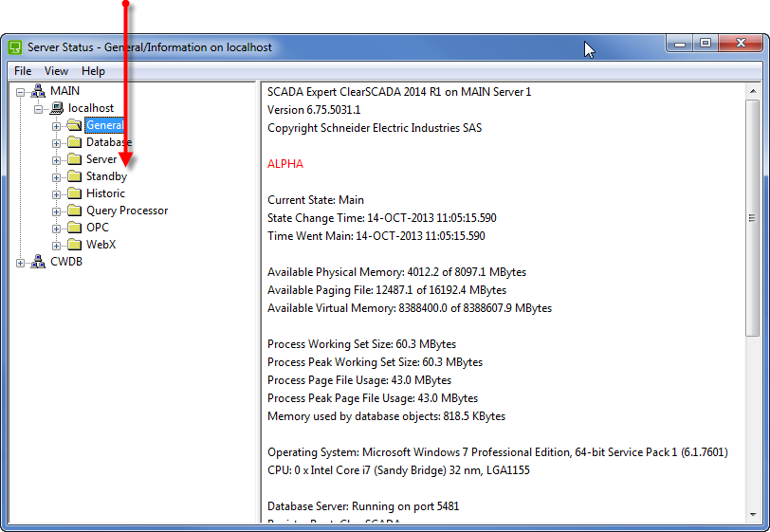770x532 pixels.
Task: Click the Query Processor folder icon
Action: 74,211
